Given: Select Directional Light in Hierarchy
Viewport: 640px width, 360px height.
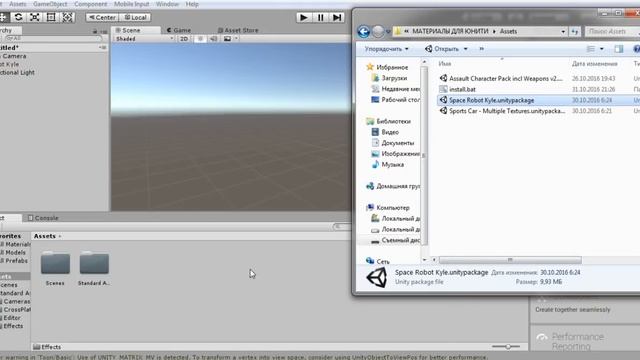Looking at the screenshot, I should coord(18,73).
